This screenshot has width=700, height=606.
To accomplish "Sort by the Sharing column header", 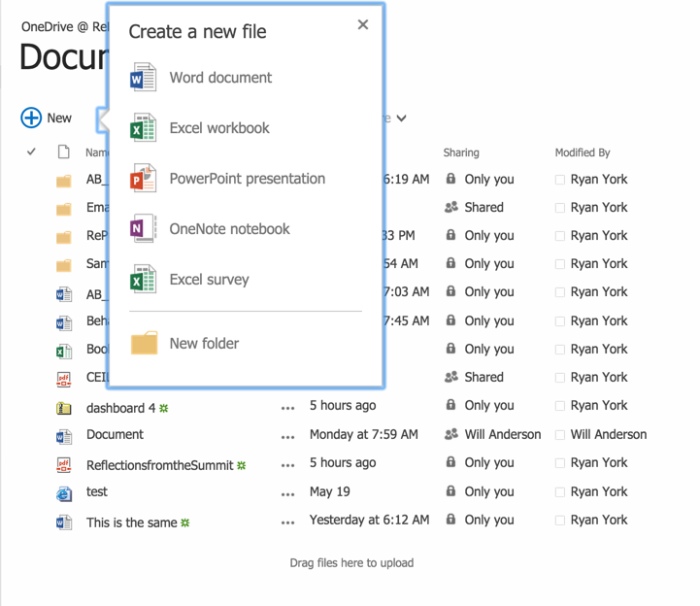I will (461, 152).
